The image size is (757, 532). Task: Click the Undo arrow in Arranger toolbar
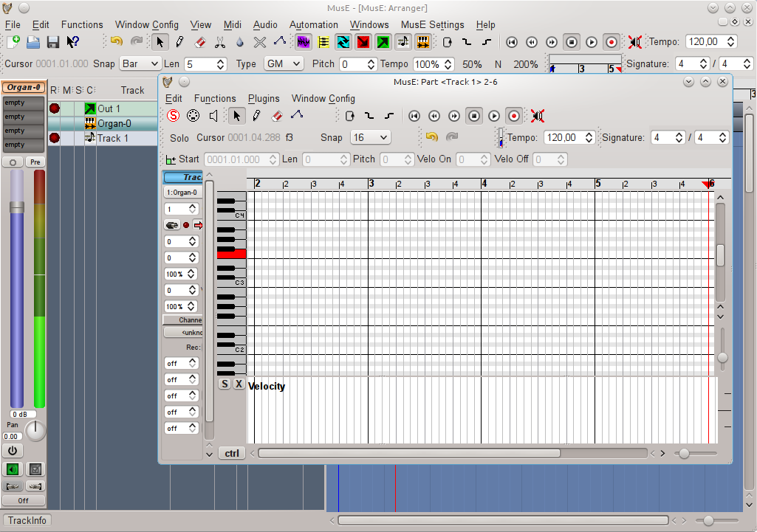(x=116, y=42)
